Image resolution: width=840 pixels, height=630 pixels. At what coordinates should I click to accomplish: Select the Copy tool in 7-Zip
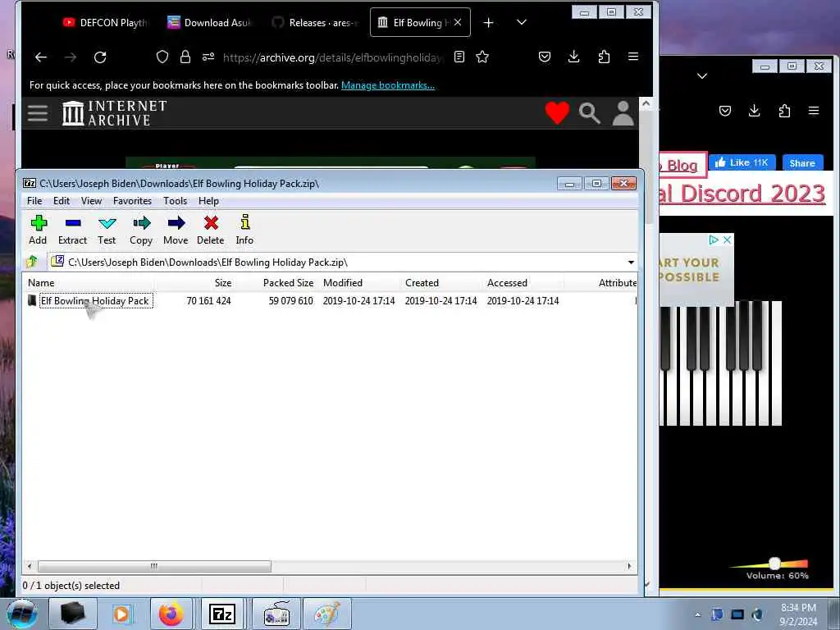[x=141, y=230]
